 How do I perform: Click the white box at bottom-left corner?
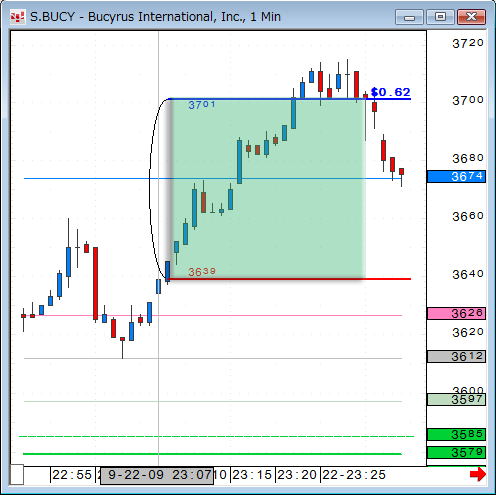click(17, 474)
